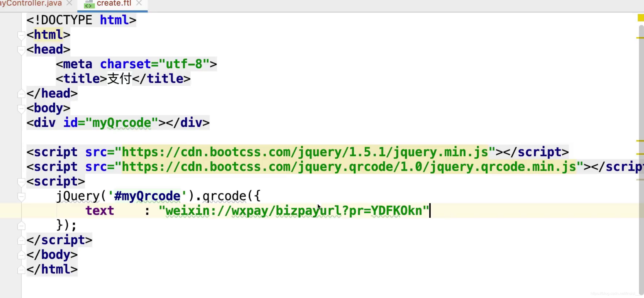The image size is (644, 298).
Task: Close the ayController.java tab
Action: [x=69, y=3]
